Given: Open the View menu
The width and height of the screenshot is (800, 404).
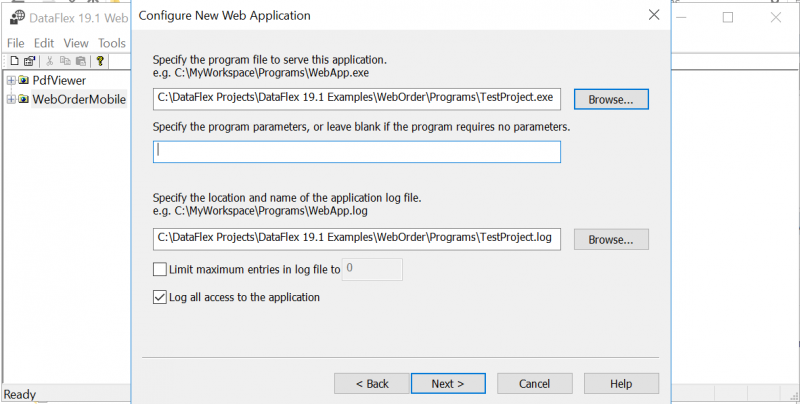Looking at the screenshot, I should pos(76,43).
